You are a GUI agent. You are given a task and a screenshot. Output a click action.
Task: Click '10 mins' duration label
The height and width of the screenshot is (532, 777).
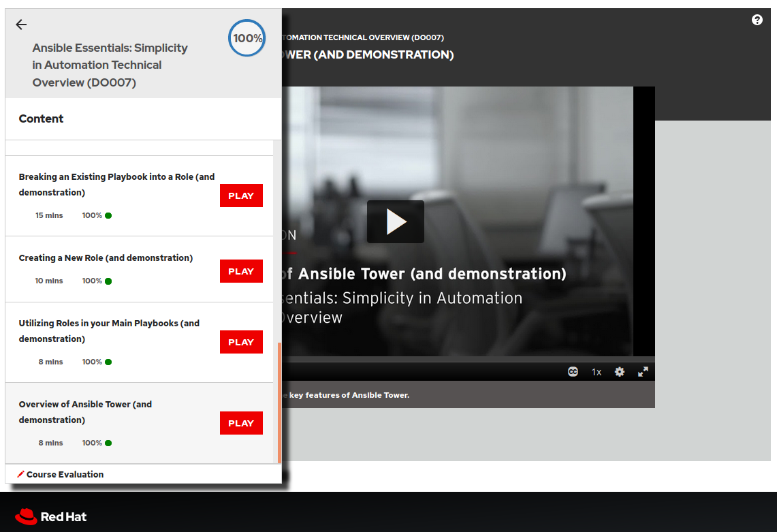(x=49, y=281)
